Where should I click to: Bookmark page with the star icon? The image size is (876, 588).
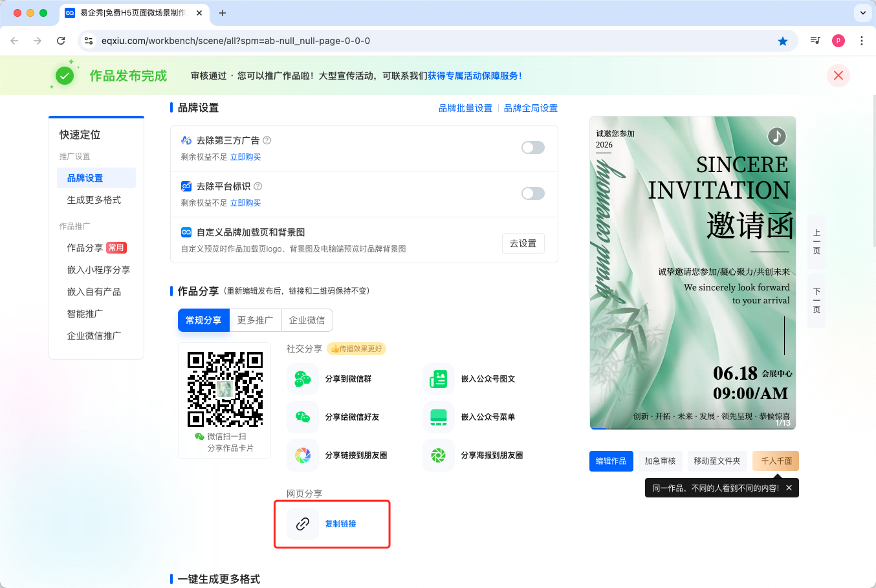(x=783, y=41)
